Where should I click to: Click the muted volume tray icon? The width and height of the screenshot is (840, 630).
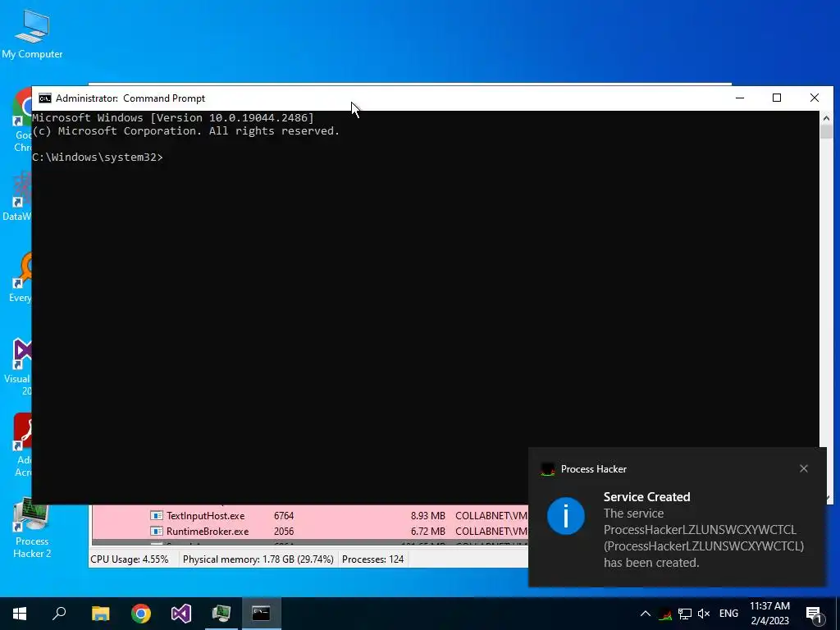coord(704,614)
